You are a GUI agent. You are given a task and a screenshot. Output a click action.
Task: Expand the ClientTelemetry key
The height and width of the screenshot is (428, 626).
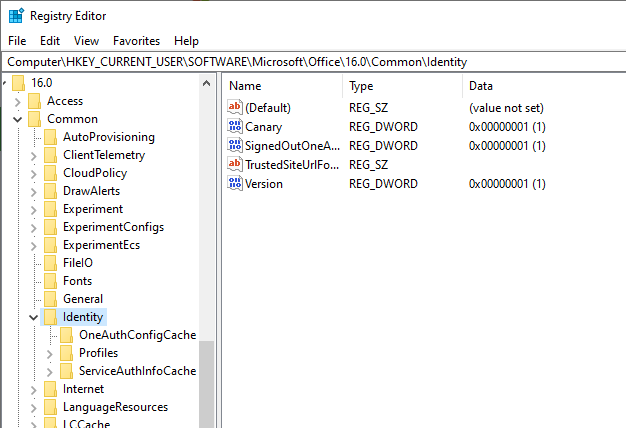tap(34, 156)
